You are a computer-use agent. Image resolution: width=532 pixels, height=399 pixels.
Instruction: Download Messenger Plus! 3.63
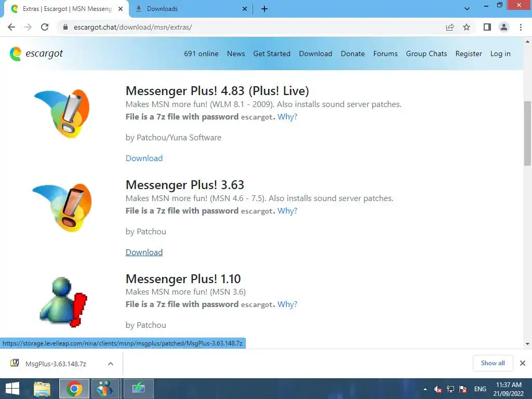144,252
